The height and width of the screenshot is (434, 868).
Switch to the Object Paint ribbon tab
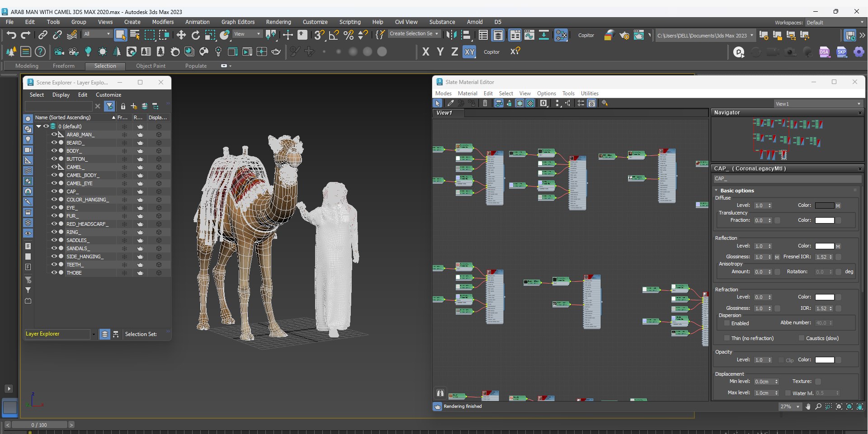click(x=151, y=66)
